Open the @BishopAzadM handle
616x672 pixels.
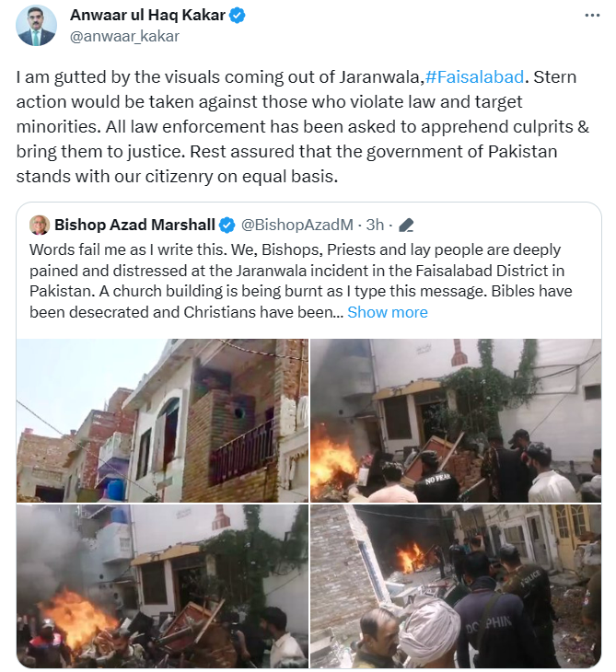(x=297, y=225)
